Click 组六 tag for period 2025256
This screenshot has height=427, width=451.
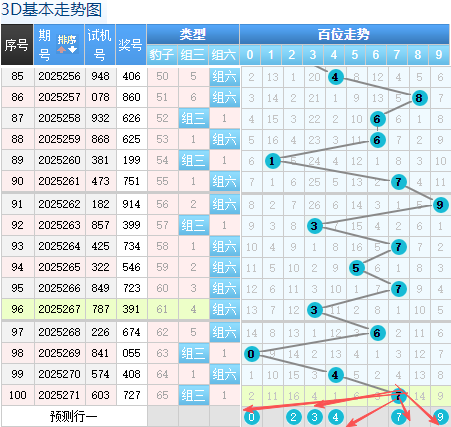(x=225, y=77)
